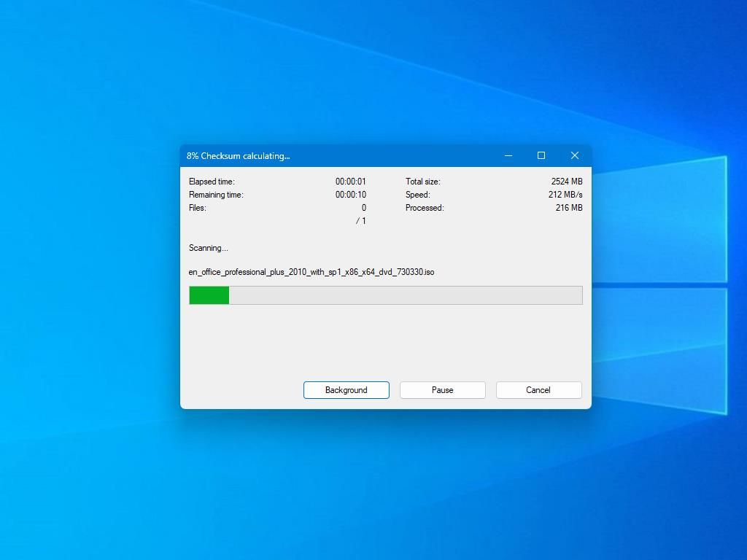
Task: Cancel the checksum operation
Action: pos(538,390)
